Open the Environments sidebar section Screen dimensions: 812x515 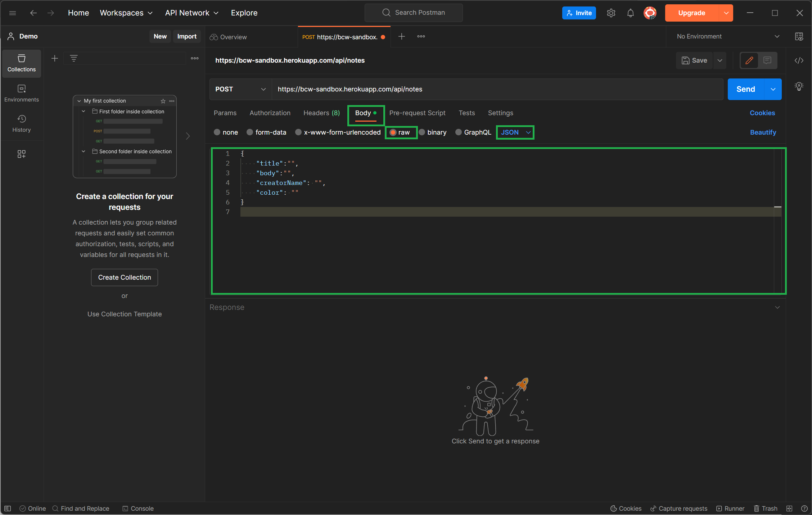click(22, 94)
